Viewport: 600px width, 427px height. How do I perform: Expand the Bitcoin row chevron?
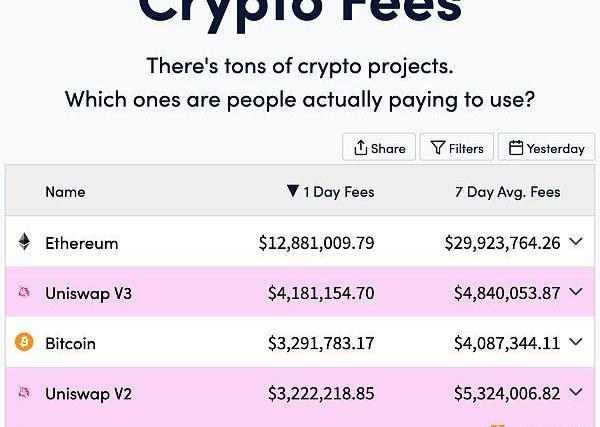(576, 342)
